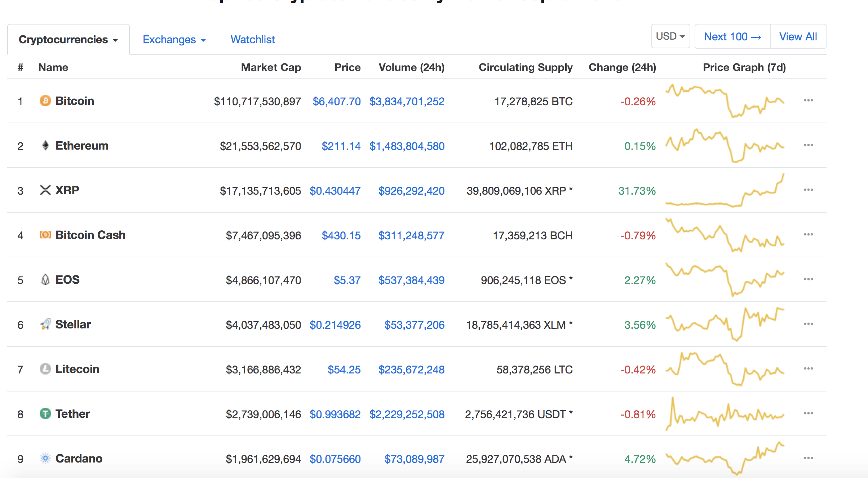
Task: Click XRP price $0.430447
Action: [x=335, y=191]
